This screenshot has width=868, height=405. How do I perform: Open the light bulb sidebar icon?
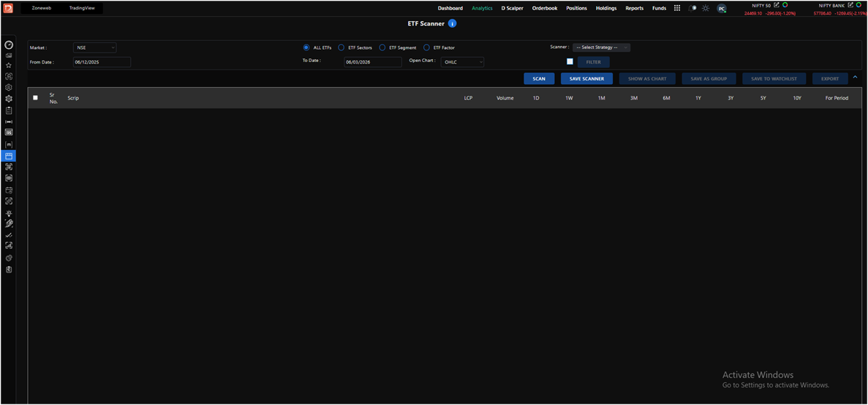(8, 213)
